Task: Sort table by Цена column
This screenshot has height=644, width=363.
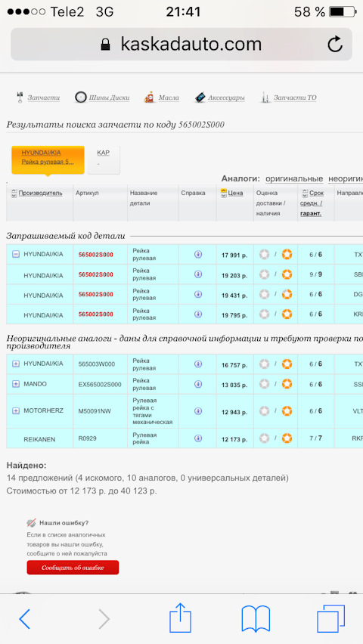Action: [x=235, y=193]
